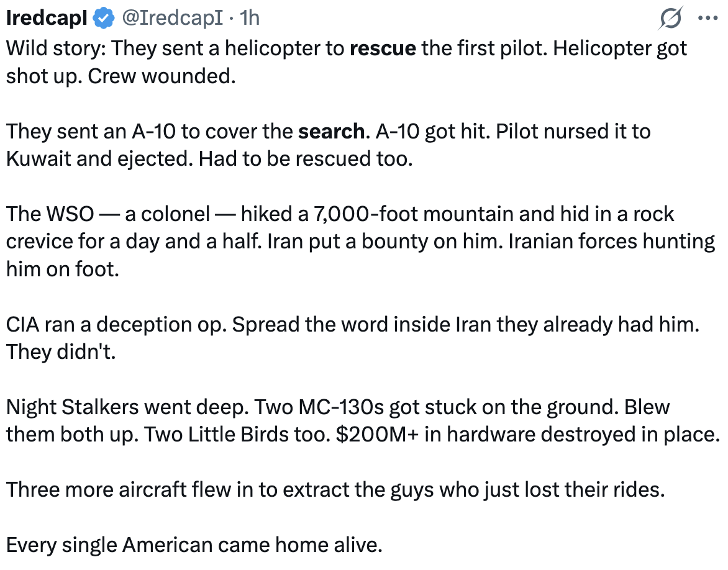The image size is (728, 570).
Task: Click the bold word rescue
Action: [383, 48]
